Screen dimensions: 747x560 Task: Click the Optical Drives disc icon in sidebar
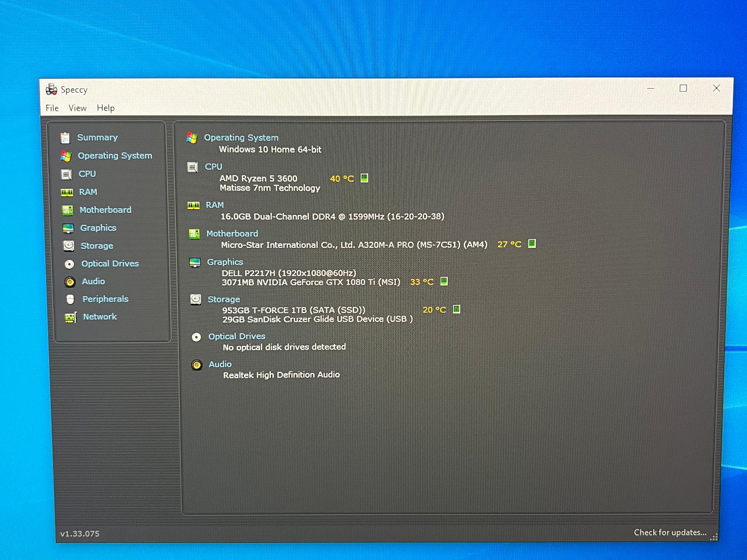point(69,264)
